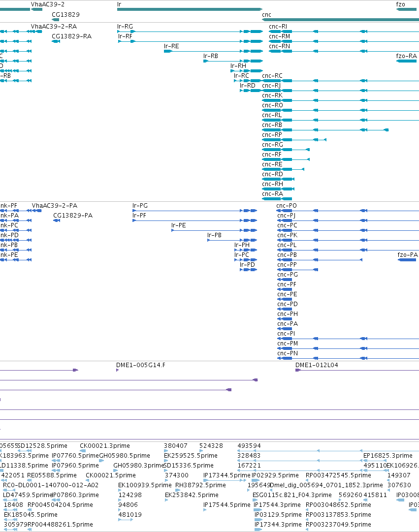Click the cnc-RO transcript label
Viewport: 419px width, 532px height.
click(x=273, y=105)
